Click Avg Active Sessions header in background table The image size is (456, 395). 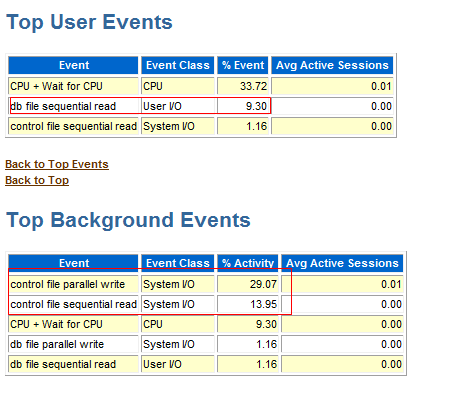click(x=342, y=263)
